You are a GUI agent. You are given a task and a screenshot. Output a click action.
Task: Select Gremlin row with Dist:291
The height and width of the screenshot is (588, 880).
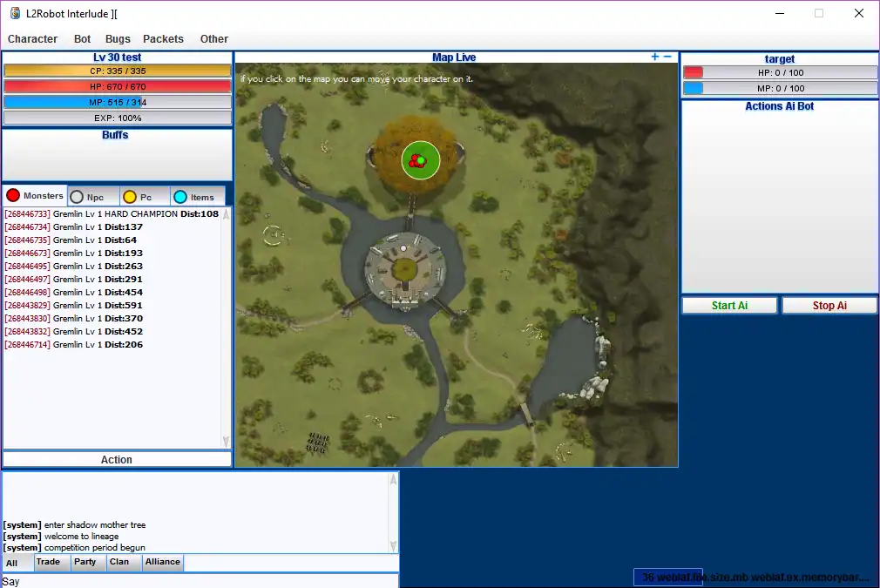112,279
